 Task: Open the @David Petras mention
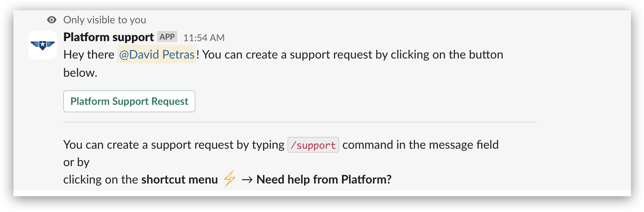pyautogui.click(x=157, y=55)
